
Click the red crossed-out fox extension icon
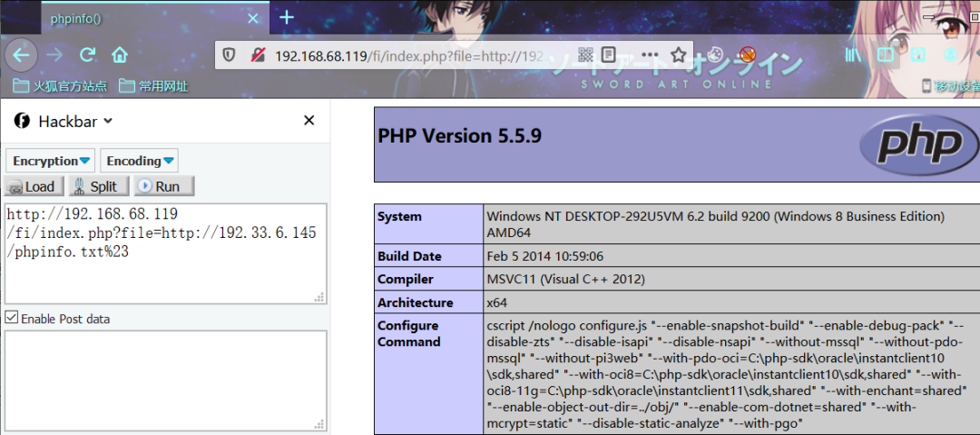coord(748,54)
